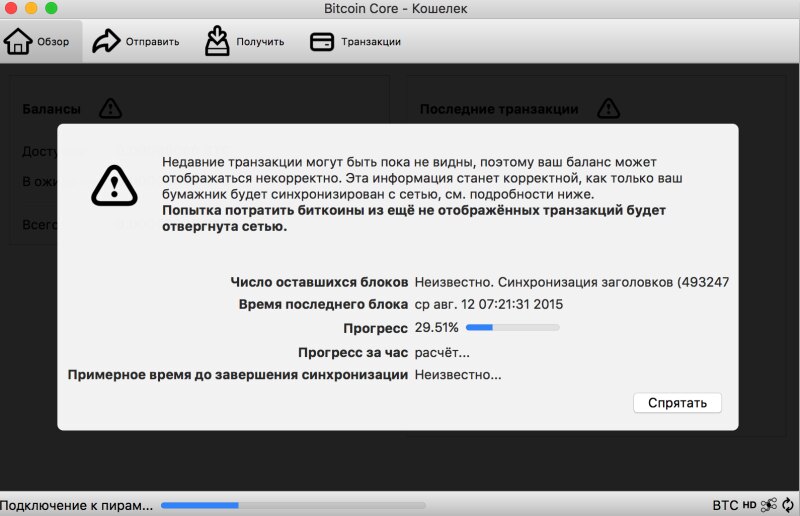Click the Получить toolbar text label
The width and height of the screenshot is (800, 516).
click(x=261, y=42)
